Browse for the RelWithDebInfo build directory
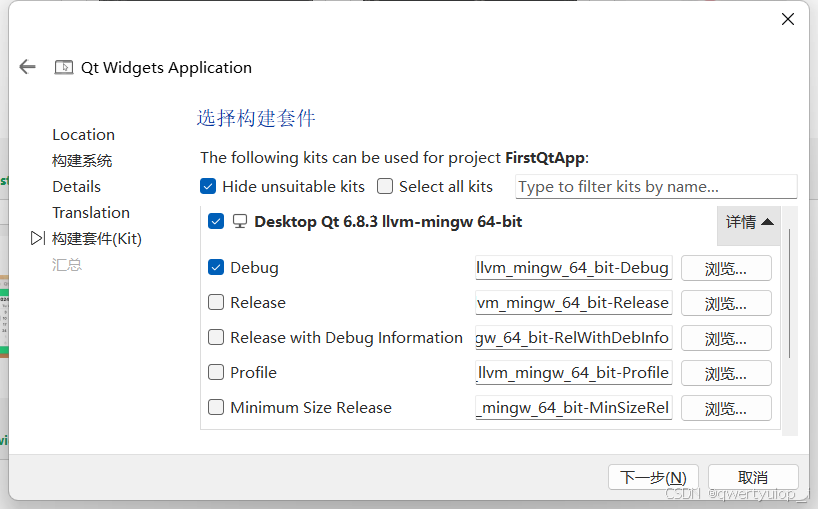This screenshot has height=509, width=818. point(726,338)
